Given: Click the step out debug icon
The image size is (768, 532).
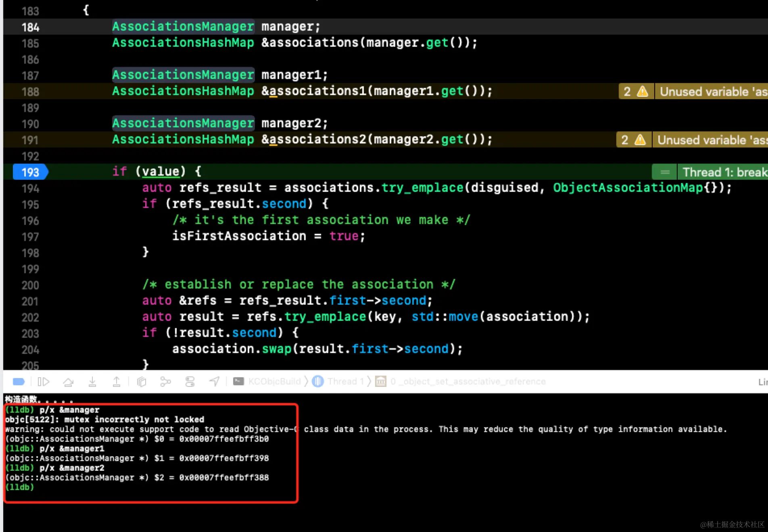Looking at the screenshot, I should 117,381.
